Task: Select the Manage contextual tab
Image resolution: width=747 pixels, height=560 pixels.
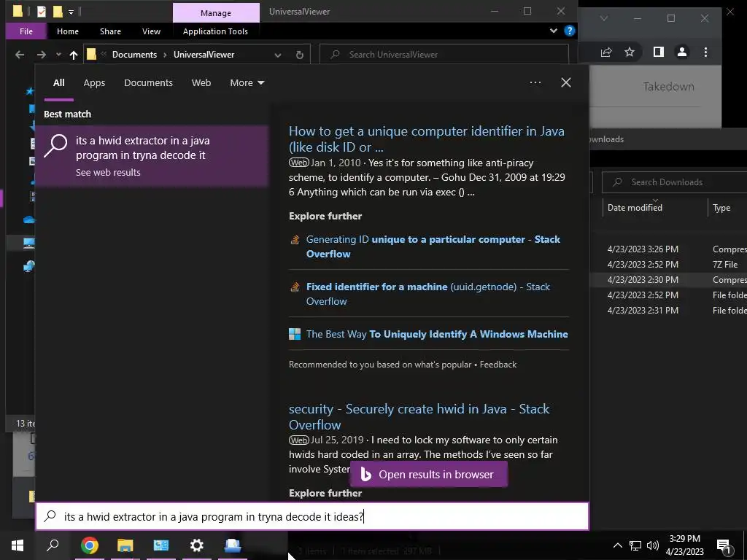Action: point(216,13)
